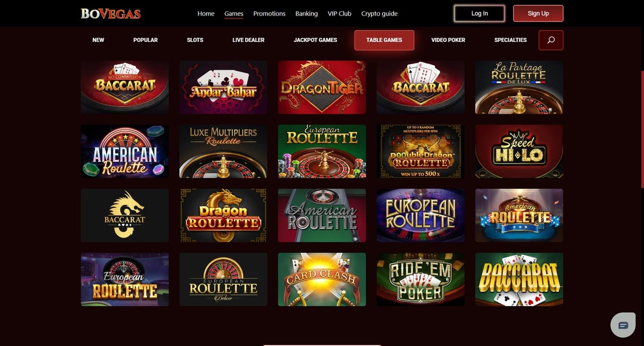644x346 pixels.
Task: Open the live chat bubble icon
Action: pyautogui.click(x=623, y=325)
